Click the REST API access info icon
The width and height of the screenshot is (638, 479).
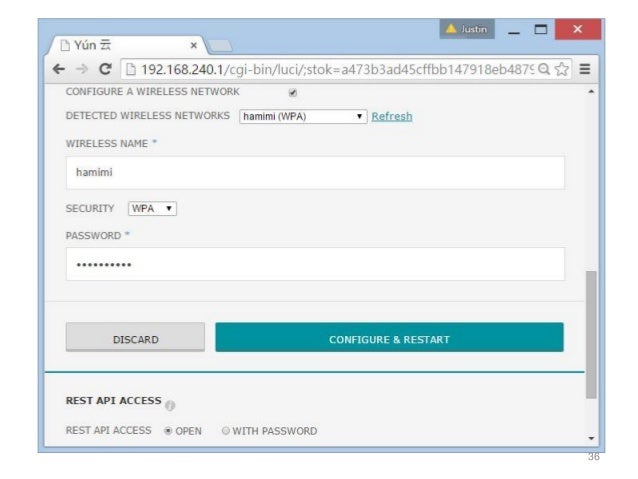click(170, 405)
